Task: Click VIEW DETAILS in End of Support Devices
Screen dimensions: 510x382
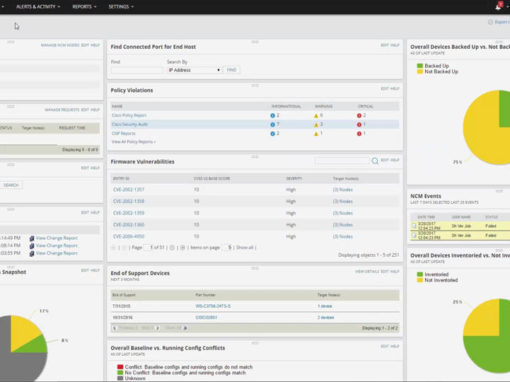Action: pyautogui.click(x=367, y=272)
